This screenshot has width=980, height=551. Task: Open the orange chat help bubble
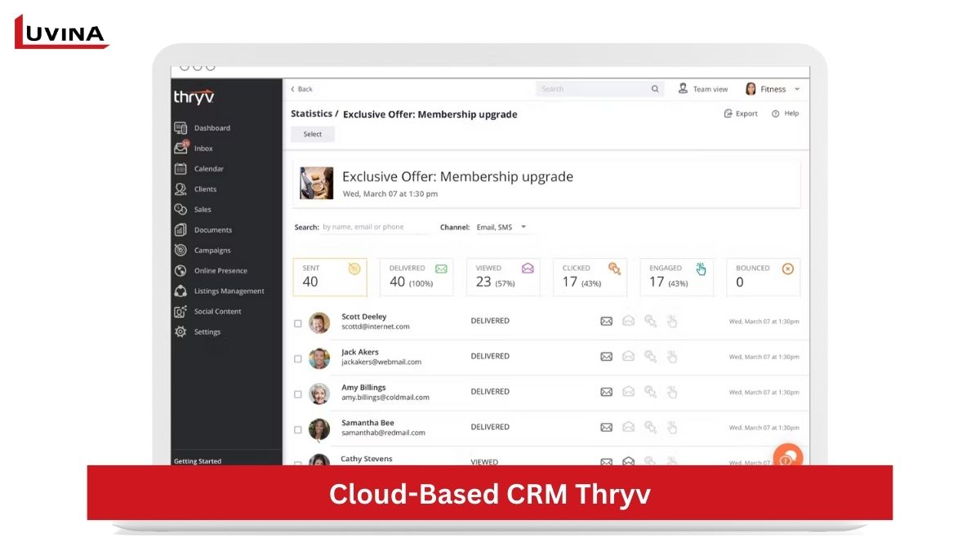pos(788,457)
